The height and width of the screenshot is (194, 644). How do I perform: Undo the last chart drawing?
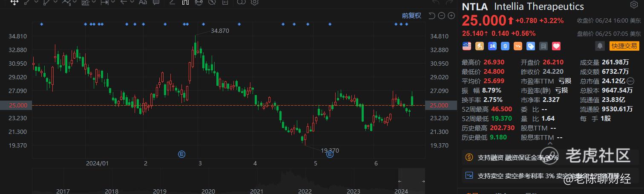point(435,2)
